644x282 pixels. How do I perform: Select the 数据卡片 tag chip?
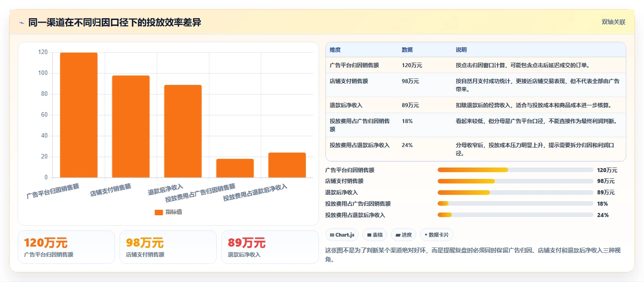point(437,235)
